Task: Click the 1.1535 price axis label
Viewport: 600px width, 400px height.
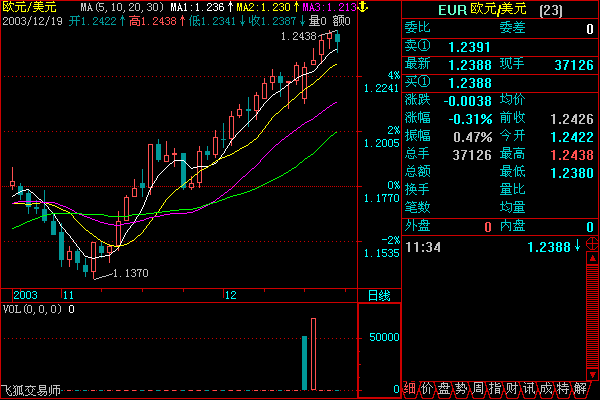Action: point(381,253)
